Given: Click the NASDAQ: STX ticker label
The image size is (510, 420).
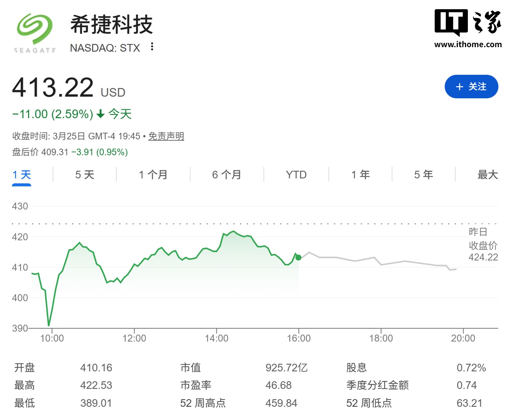Looking at the screenshot, I should pyautogui.click(x=105, y=48).
